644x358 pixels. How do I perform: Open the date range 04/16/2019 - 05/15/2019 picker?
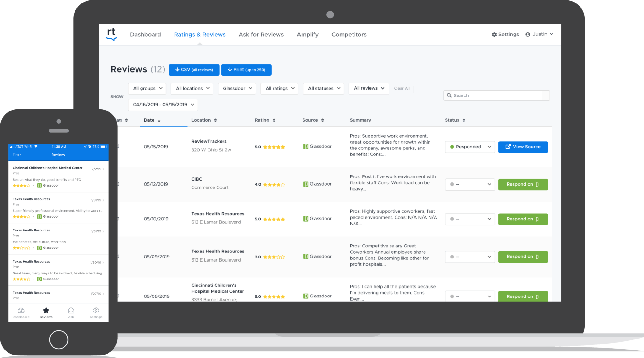[163, 105]
